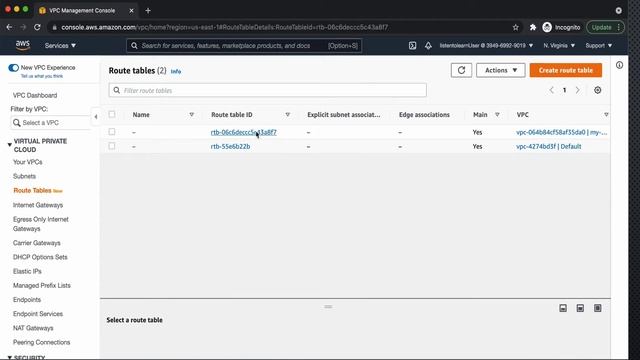The width and height of the screenshot is (640, 360).
Task: Go to previous page of route tables
Action: [551, 90]
